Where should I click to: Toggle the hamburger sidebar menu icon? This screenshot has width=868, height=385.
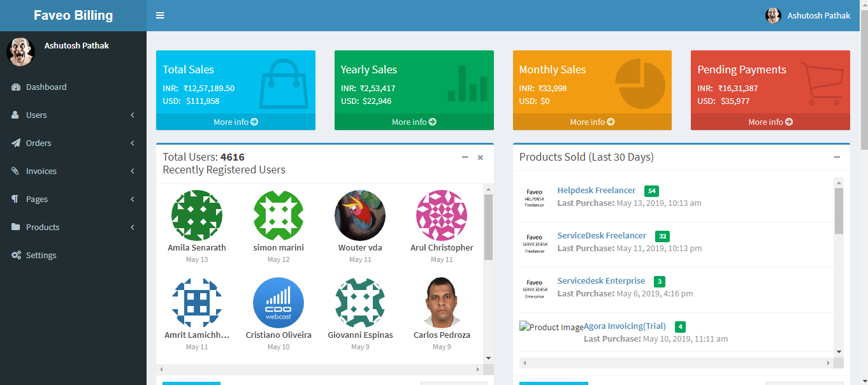click(160, 15)
